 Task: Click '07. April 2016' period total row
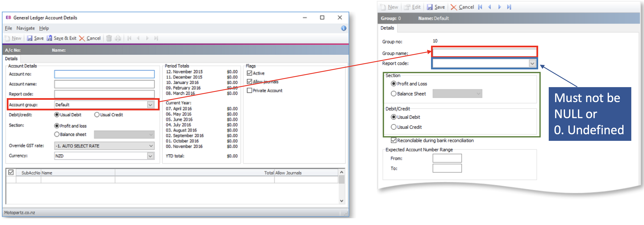pyautogui.click(x=202, y=109)
